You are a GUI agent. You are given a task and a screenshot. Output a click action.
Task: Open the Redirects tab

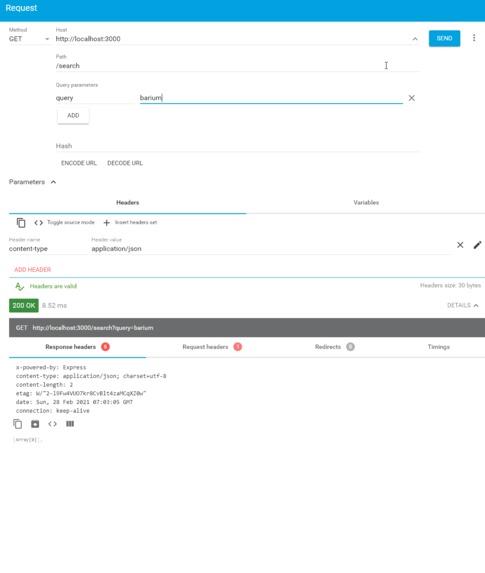334,347
